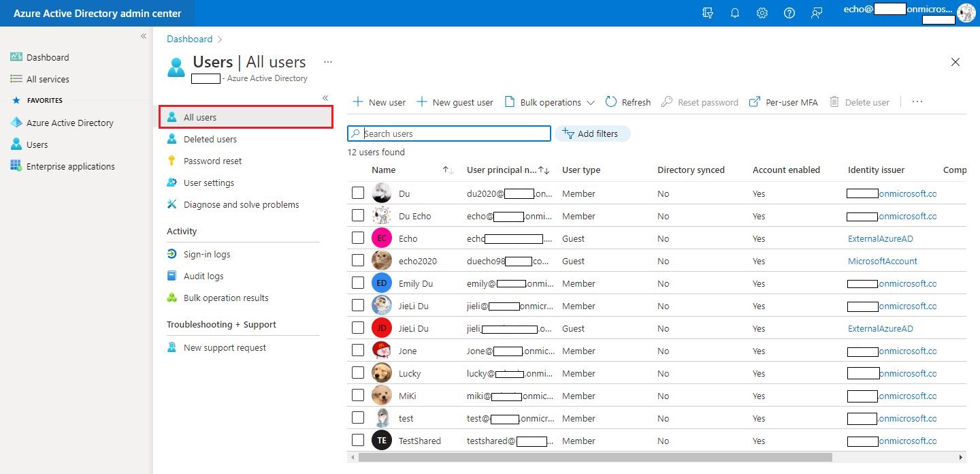Open Azure Active Directory favorite
This screenshot has height=474, width=980.
[x=62, y=123]
